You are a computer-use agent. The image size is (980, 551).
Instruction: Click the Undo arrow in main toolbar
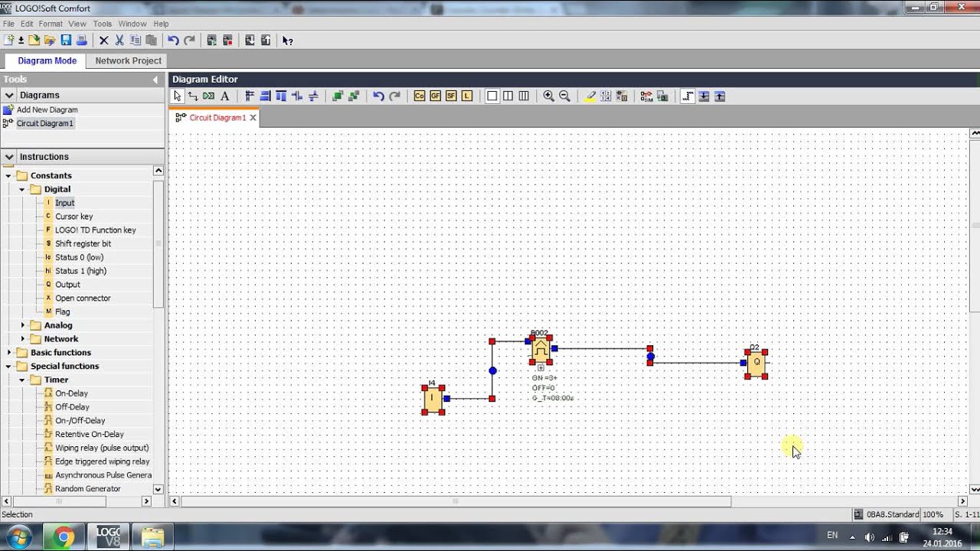point(173,40)
